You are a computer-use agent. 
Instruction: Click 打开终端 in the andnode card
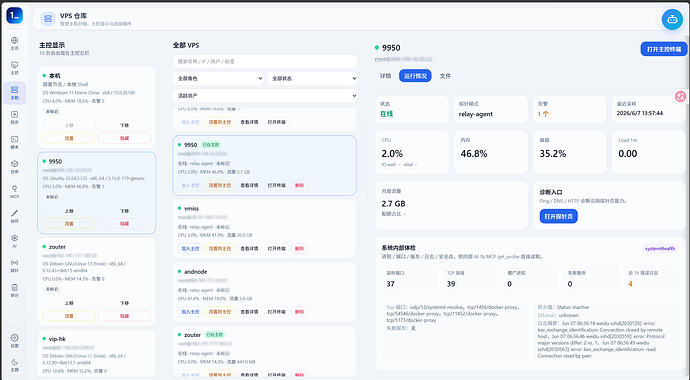(x=276, y=312)
